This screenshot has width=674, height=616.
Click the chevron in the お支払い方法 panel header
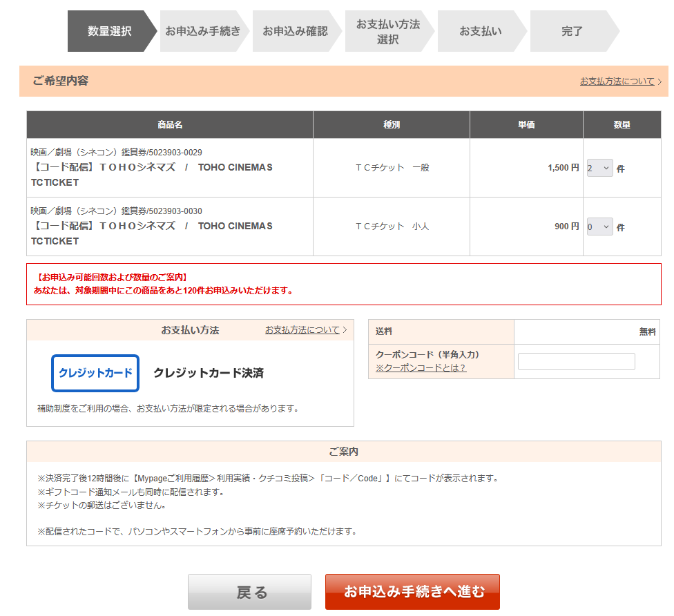[345, 330]
